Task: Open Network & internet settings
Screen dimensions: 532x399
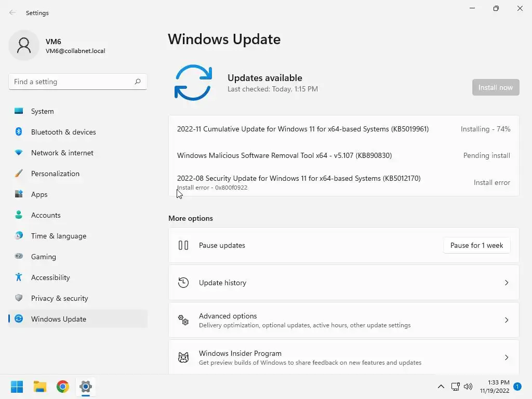Action: click(78, 153)
